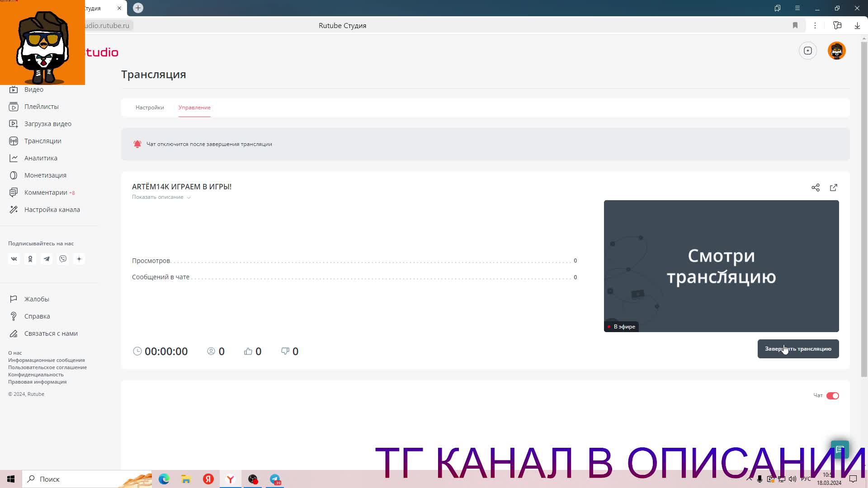Open stream in new window icon
Screen dimensions: 868x488
point(834,188)
